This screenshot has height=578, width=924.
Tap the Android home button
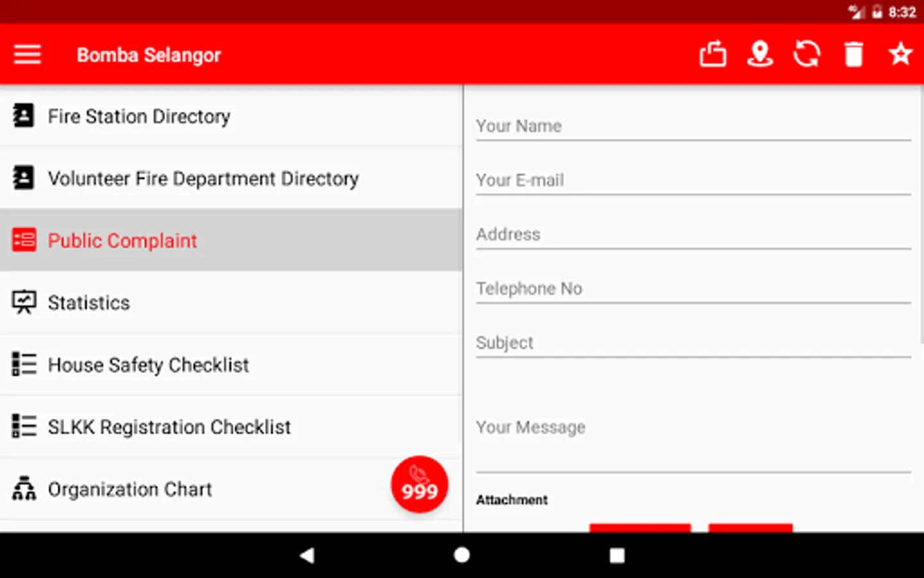[x=462, y=555]
